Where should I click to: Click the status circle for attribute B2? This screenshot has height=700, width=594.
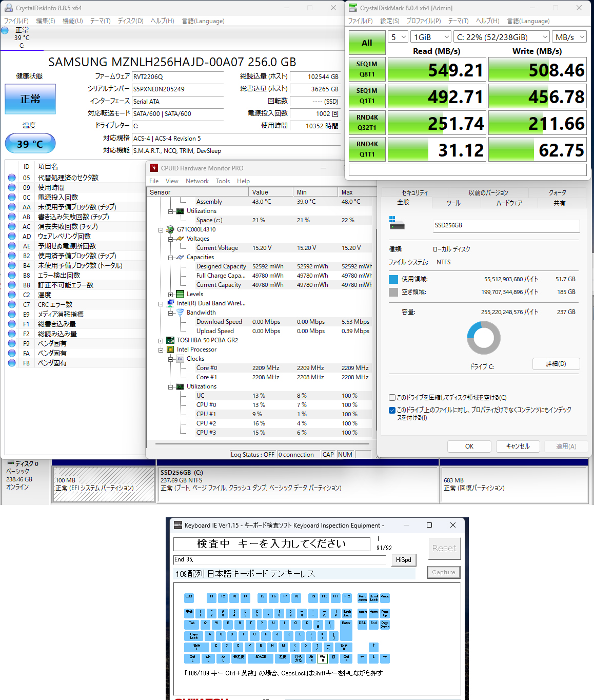12,256
